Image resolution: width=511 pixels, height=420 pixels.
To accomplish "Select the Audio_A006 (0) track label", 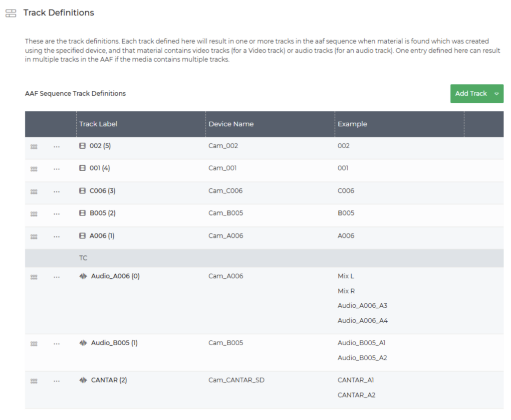I will tap(115, 276).
